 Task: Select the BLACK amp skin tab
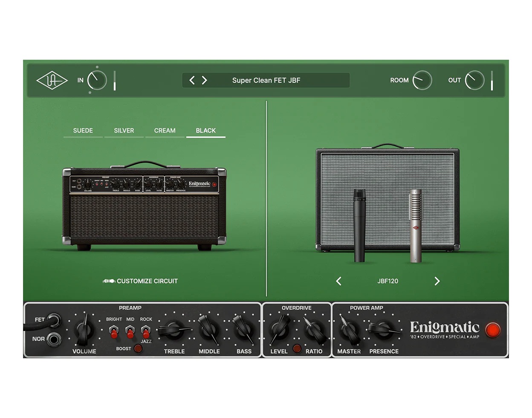205,131
